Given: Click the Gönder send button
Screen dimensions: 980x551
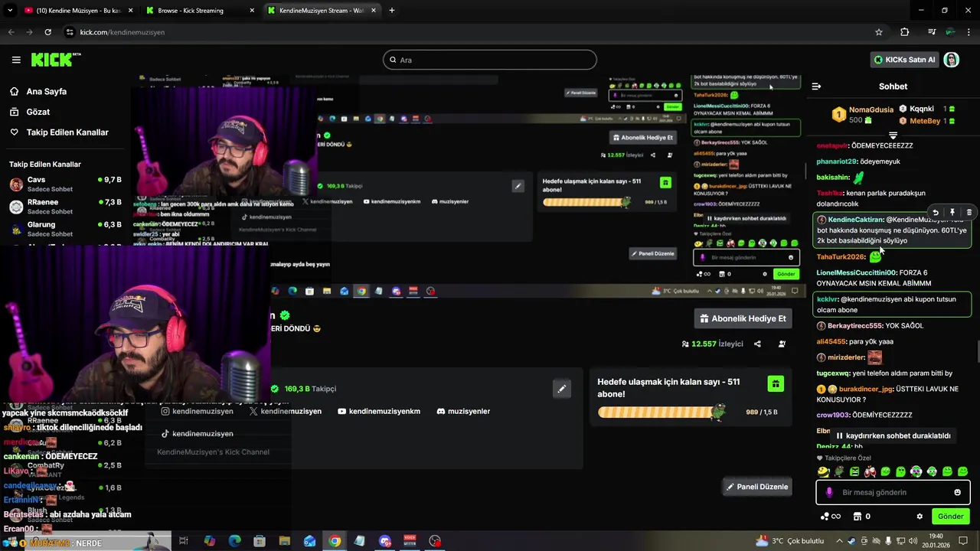Looking at the screenshot, I should tap(950, 517).
